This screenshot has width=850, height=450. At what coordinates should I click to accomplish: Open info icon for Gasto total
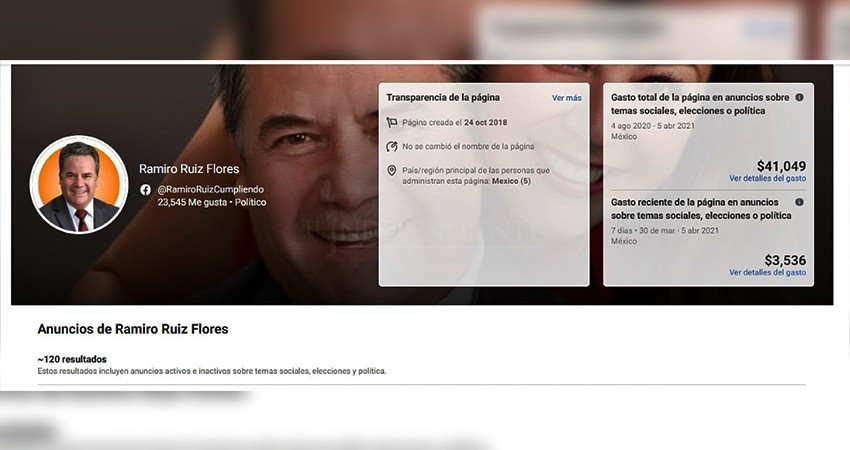pyautogui.click(x=799, y=98)
